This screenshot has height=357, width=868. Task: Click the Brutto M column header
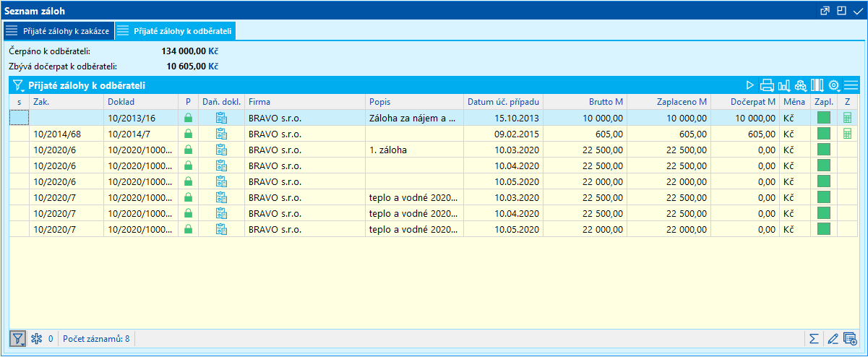pos(585,102)
